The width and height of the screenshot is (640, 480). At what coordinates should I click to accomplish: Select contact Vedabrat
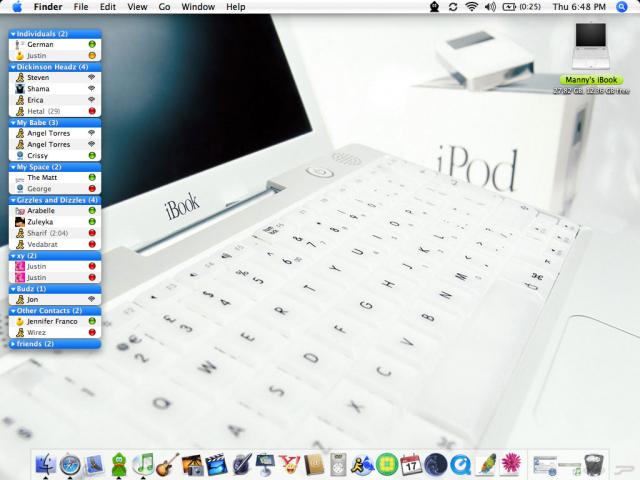55,244
